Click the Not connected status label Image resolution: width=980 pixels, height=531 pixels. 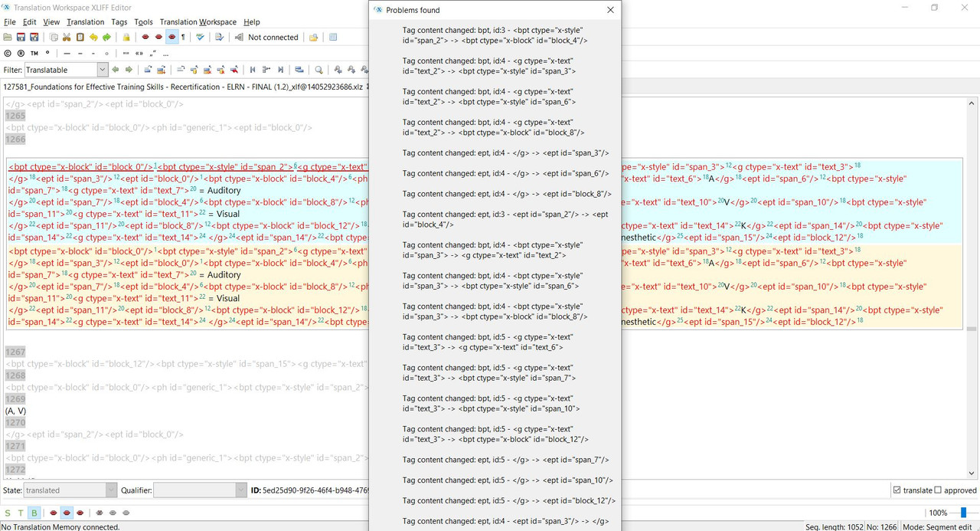point(273,37)
